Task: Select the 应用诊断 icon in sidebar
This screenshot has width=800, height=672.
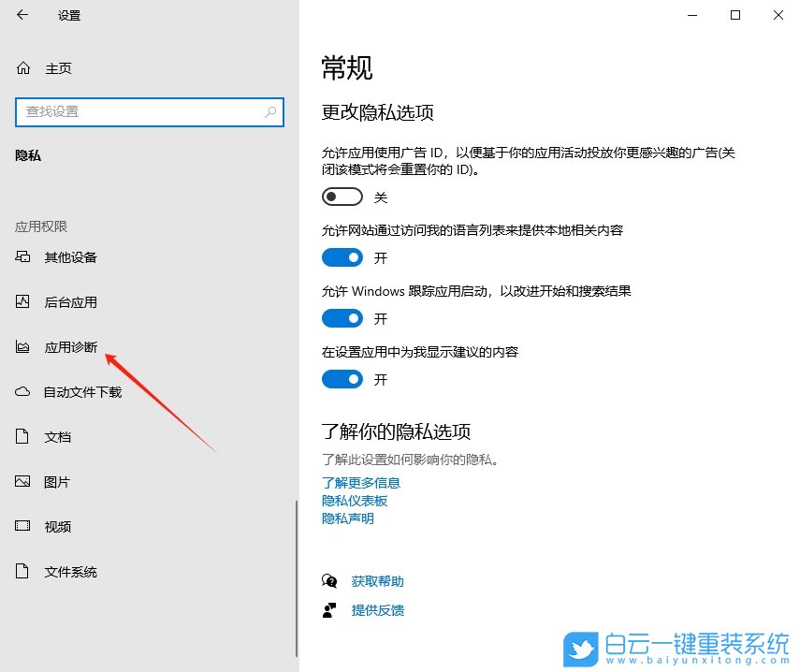Action: pos(21,346)
